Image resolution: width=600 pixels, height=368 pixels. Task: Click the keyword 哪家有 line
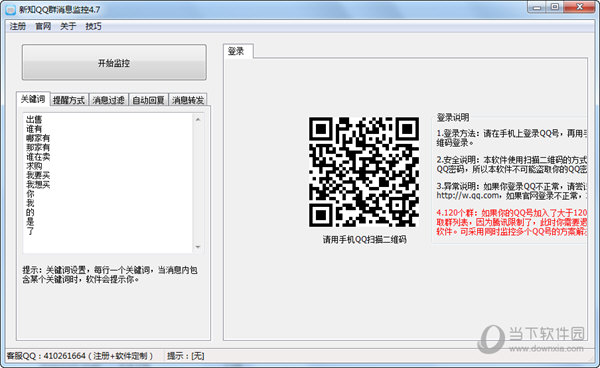click(x=38, y=138)
